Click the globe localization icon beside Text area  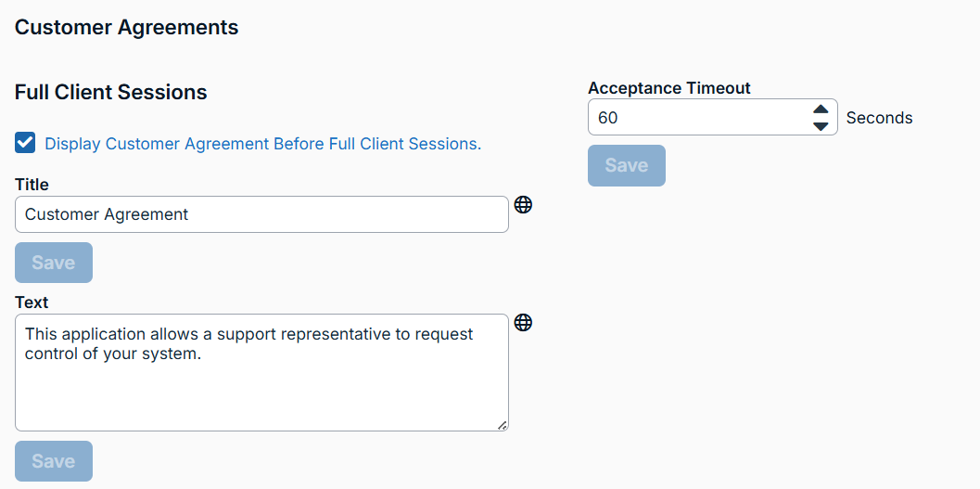click(x=523, y=322)
